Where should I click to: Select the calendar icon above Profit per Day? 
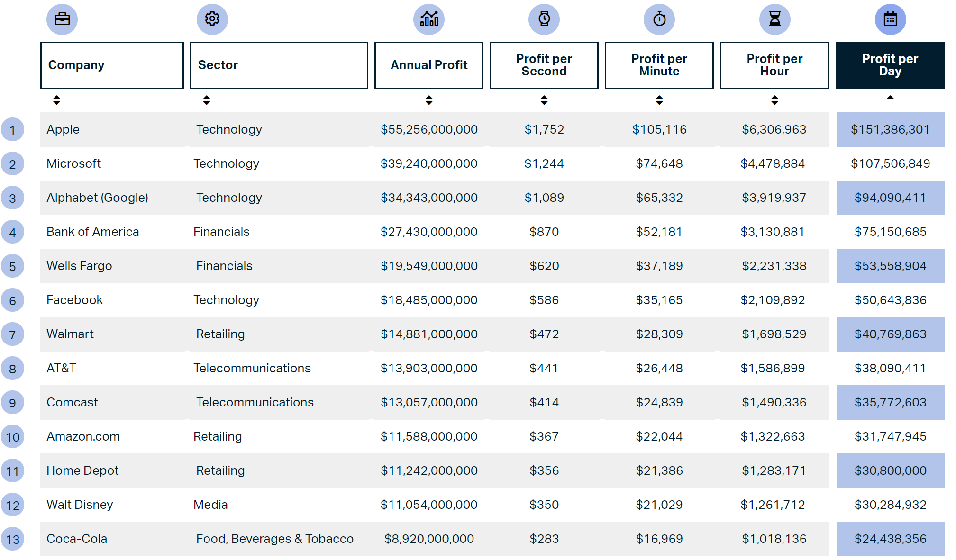click(x=890, y=19)
